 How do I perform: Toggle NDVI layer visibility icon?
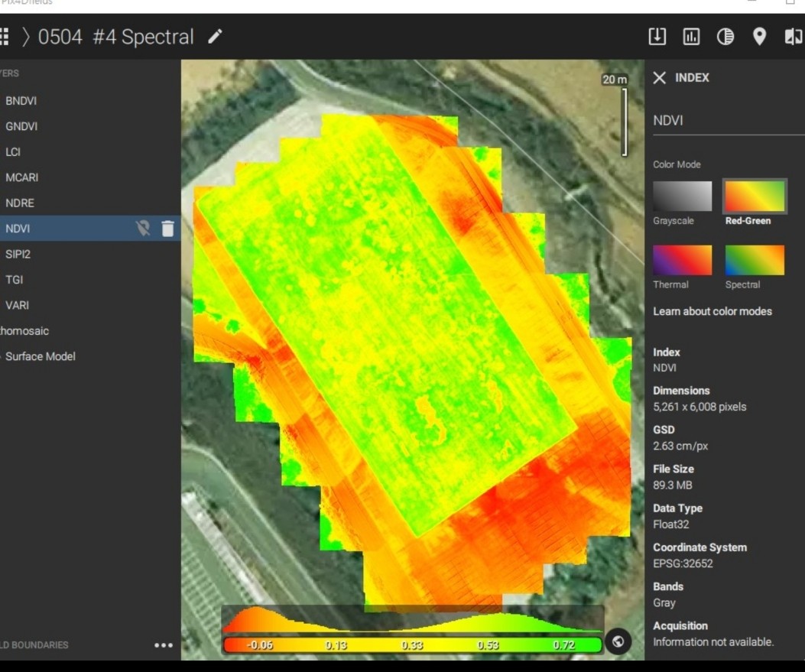[143, 229]
